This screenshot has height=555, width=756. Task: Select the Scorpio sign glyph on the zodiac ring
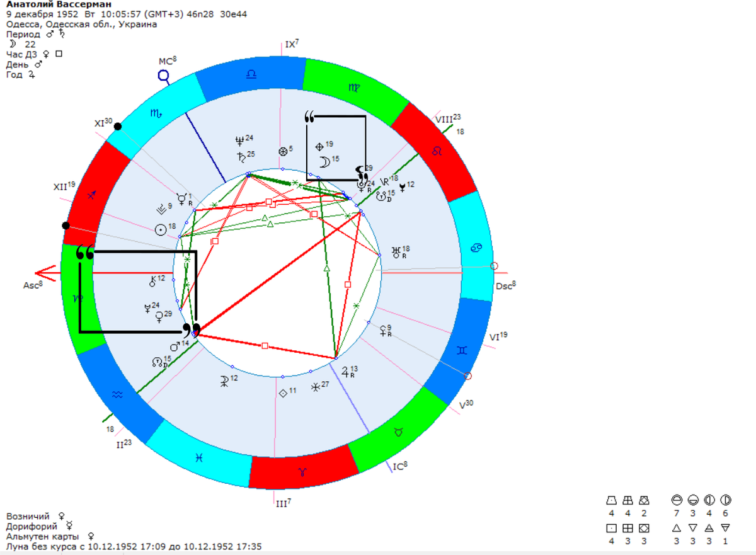click(156, 113)
